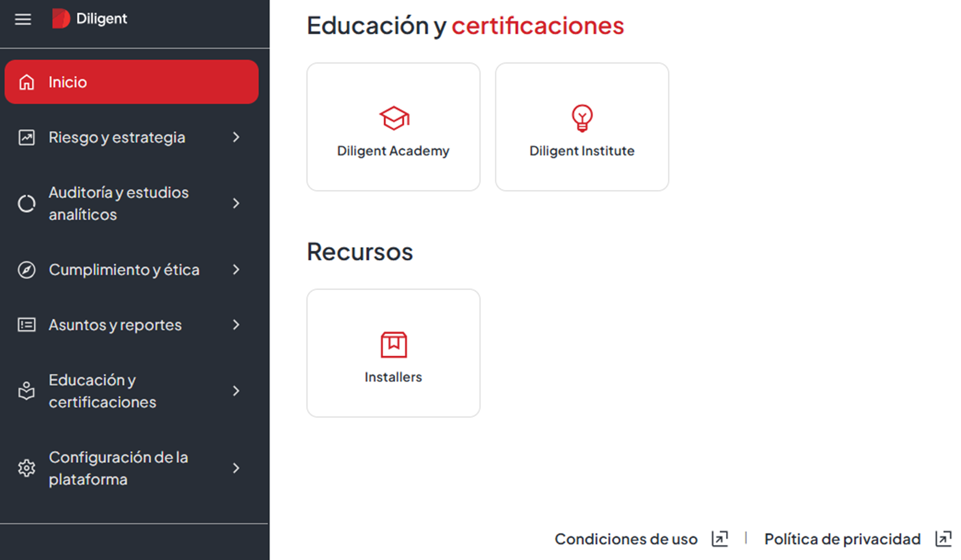The width and height of the screenshot is (961, 560).
Task: Click the sidebar Educación y certificaciones icon
Action: (26, 391)
